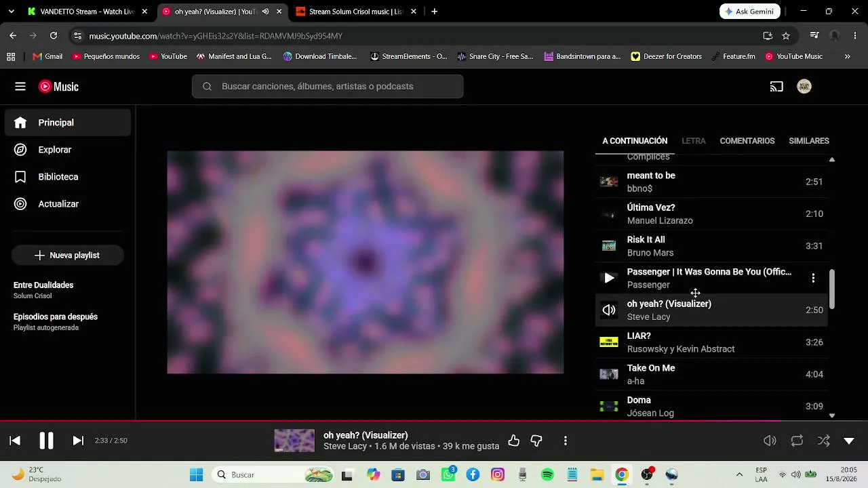Switch to the VANDETTO Stream browser tab

pos(87,12)
